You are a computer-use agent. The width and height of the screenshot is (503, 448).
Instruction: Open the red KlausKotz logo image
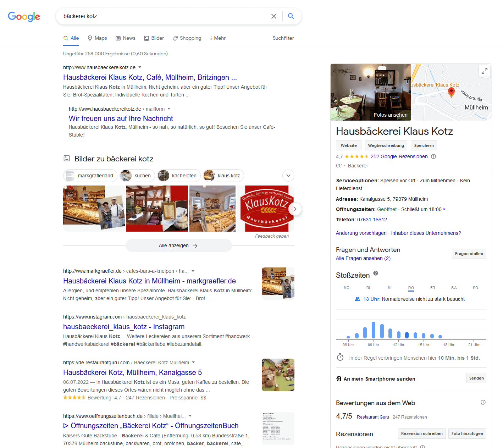click(x=266, y=209)
